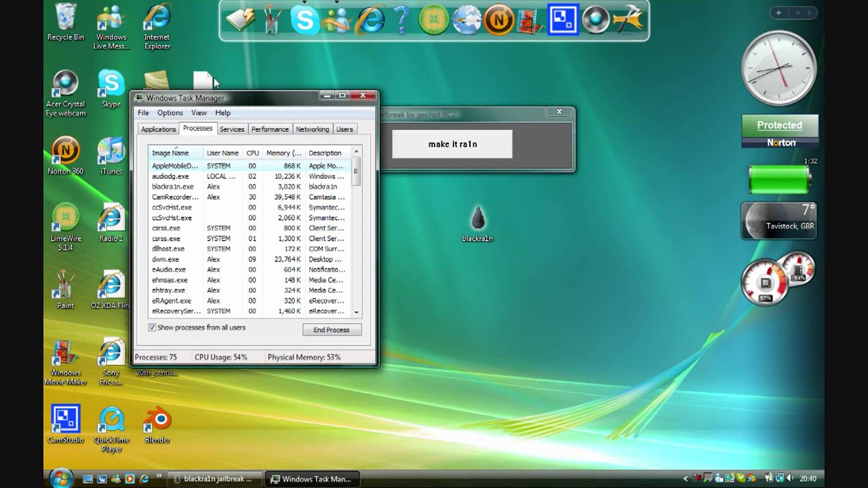
Task: Select the CamRecorder process row
Action: click(x=250, y=197)
